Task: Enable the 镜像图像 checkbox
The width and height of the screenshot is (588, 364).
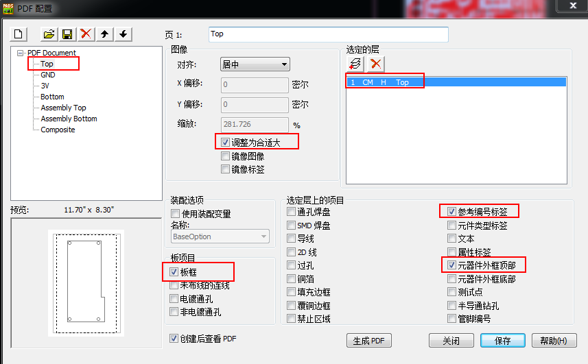Action: (225, 156)
